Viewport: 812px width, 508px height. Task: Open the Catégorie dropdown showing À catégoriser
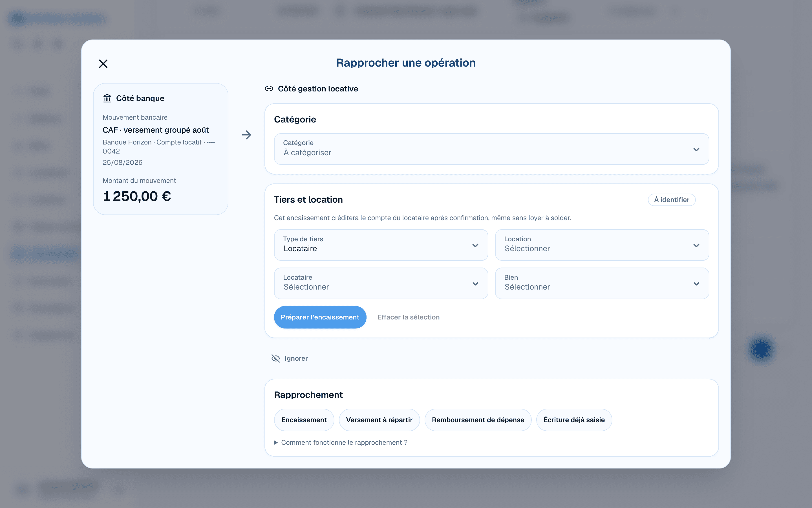pyautogui.click(x=491, y=149)
